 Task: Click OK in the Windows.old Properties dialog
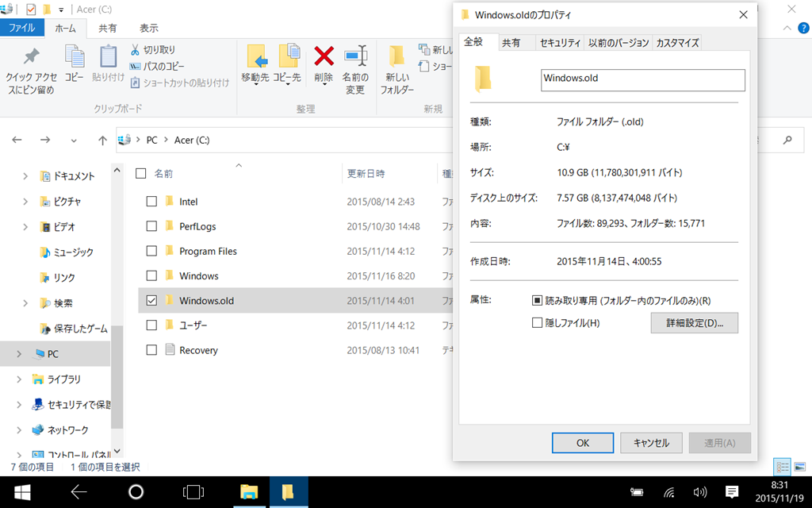click(583, 443)
